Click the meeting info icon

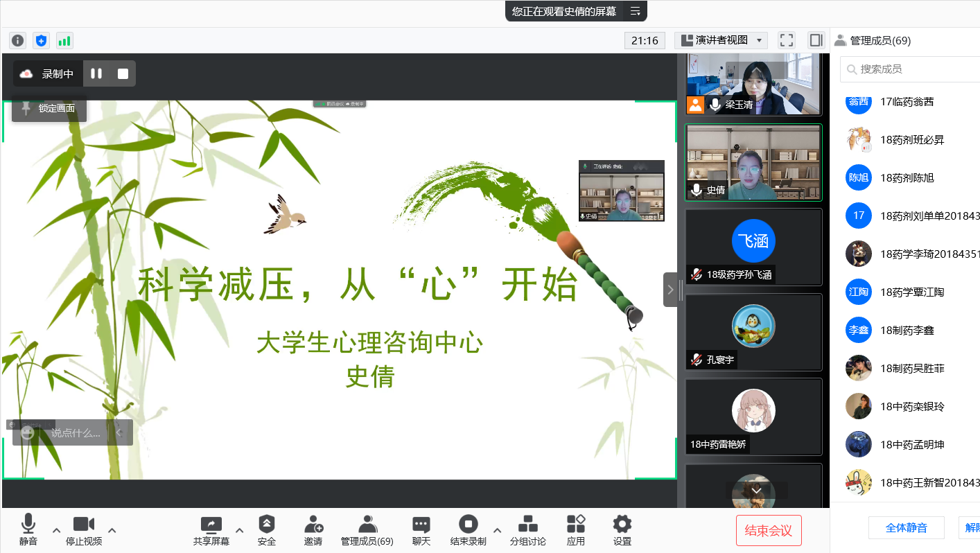pyautogui.click(x=17, y=40)
